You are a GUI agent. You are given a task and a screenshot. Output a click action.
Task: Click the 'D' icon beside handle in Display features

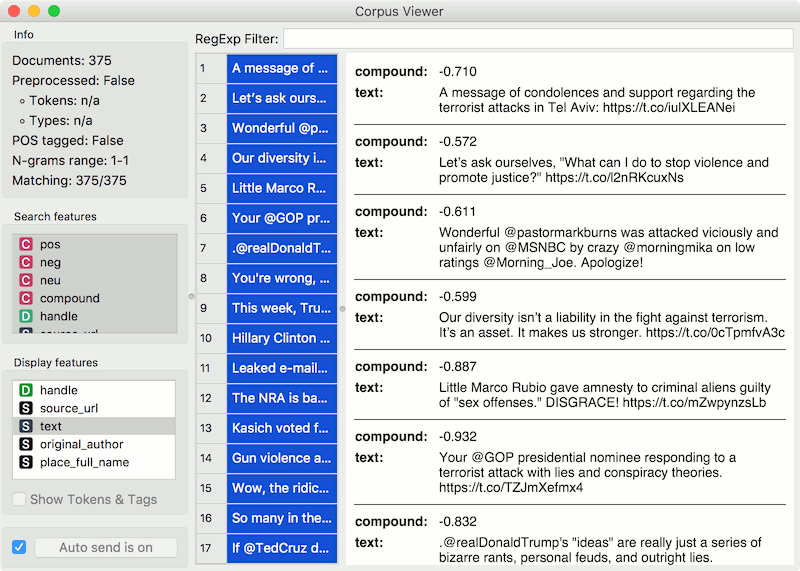pyautogui.click(x=26, y=390)
